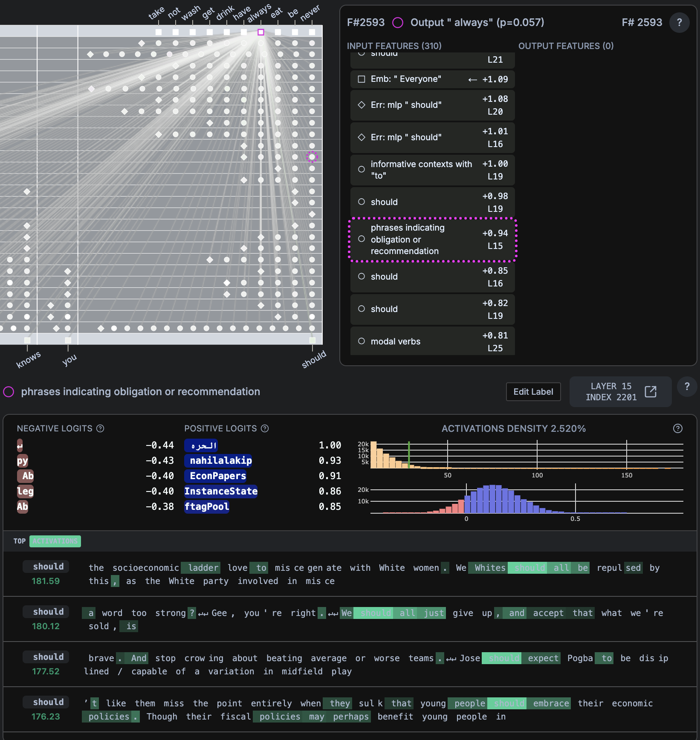The height and width of the screenshot is (740, 700).
Task: Click the Edit Label button
Action: point(533,391)
